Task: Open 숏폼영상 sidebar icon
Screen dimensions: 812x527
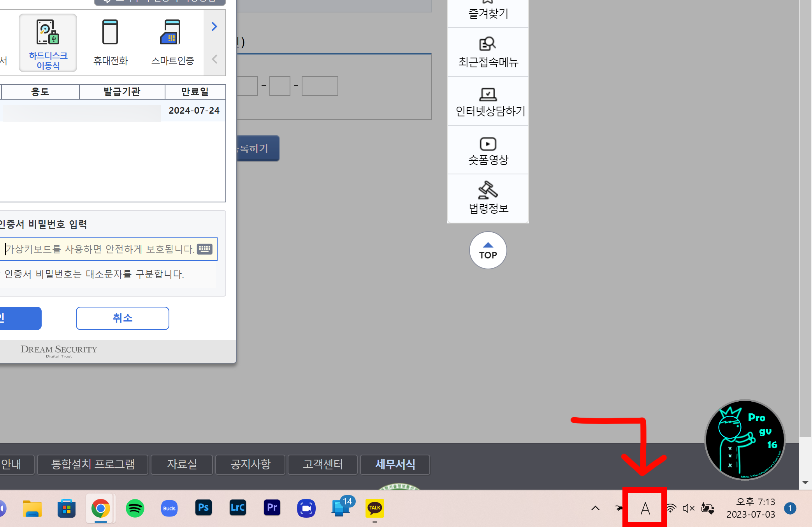Action: point(488,149)
